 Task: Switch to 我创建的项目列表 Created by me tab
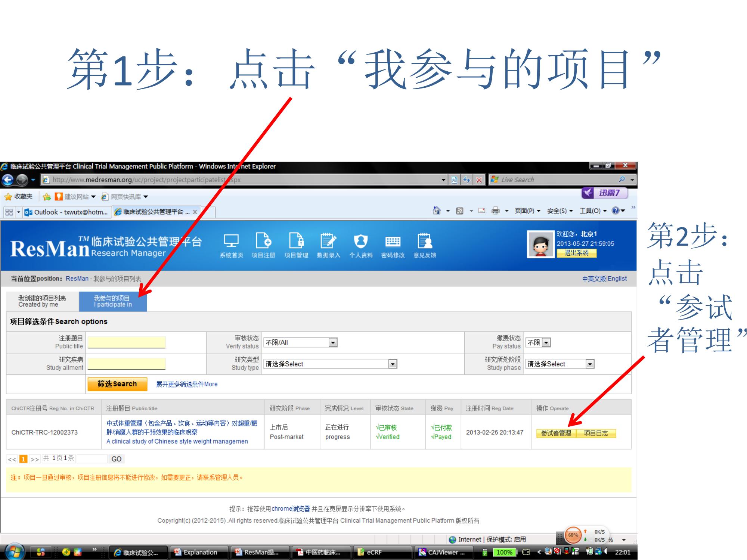coord(42,301)
